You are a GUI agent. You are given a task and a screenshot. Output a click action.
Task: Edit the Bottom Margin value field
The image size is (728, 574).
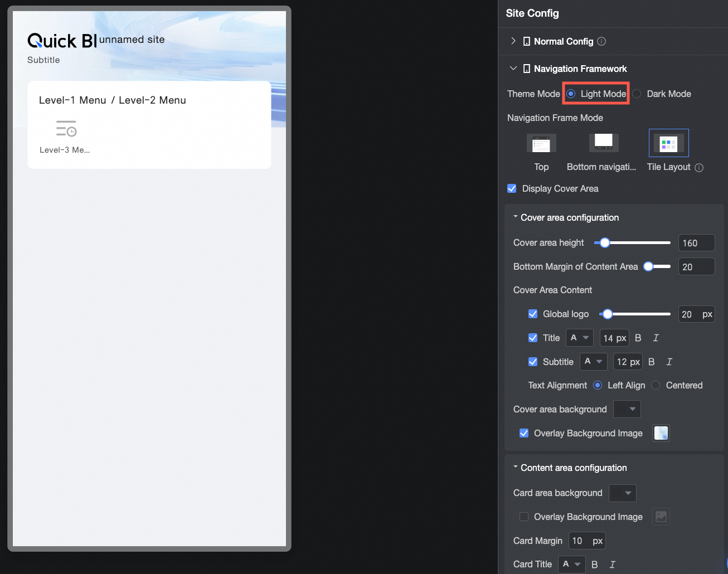click(696, 267)
